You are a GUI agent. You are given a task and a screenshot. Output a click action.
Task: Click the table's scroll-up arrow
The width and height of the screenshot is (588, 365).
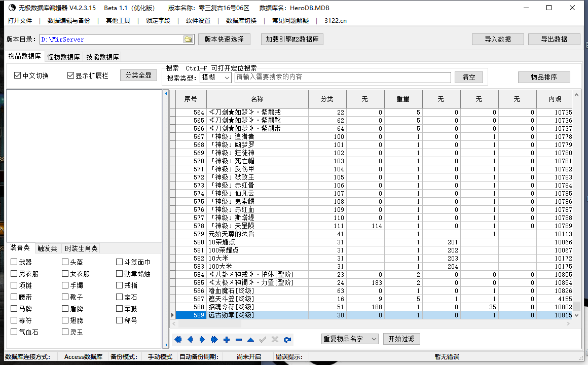point(577,95)
